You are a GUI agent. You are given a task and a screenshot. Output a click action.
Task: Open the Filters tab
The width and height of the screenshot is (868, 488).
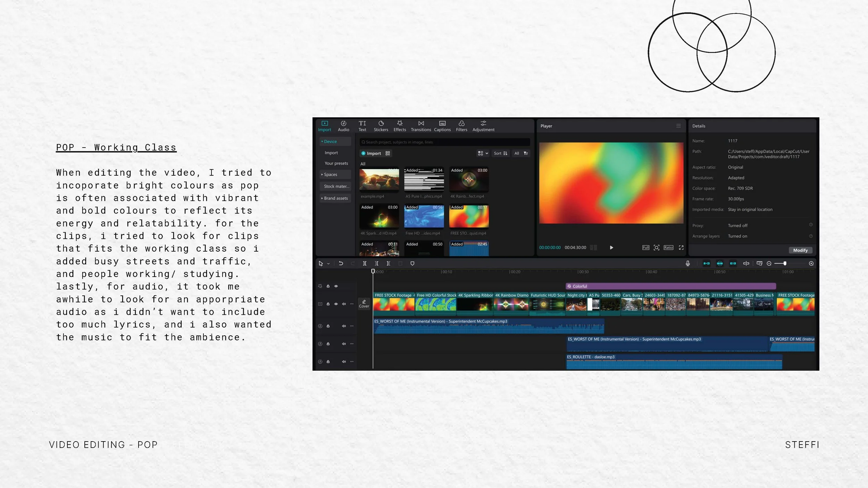461,126
